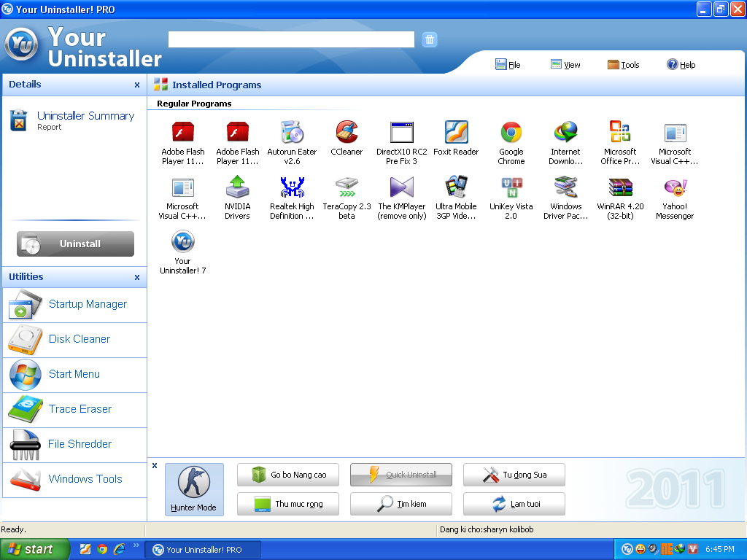Click the Quick Uninstall button
The width and height of the screenshot is (747, 560).
pyautogui.click(x=401, y=475)
